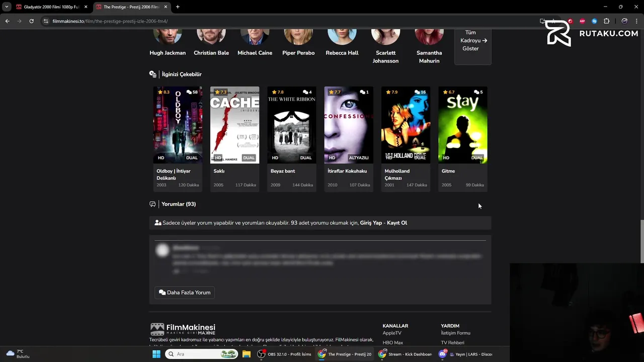Open Scarlett Johansson's actor page
The width and height of the screenshot is (644, 362).
tap(385, 47)
